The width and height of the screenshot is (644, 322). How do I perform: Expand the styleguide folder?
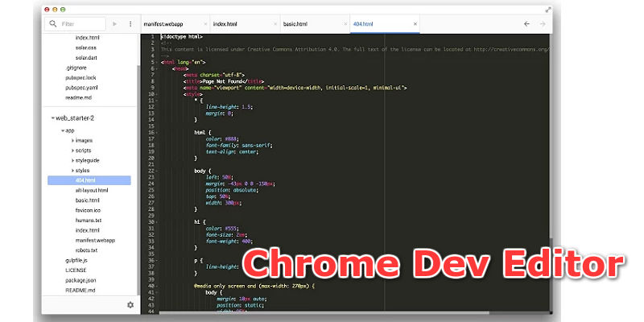(72, 160)
